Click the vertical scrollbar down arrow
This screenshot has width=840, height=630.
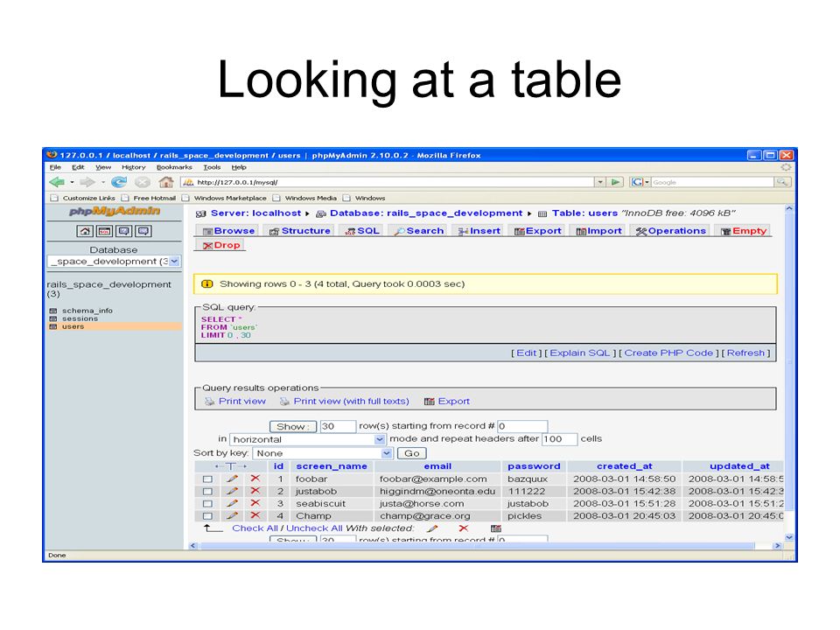[789, 536]
